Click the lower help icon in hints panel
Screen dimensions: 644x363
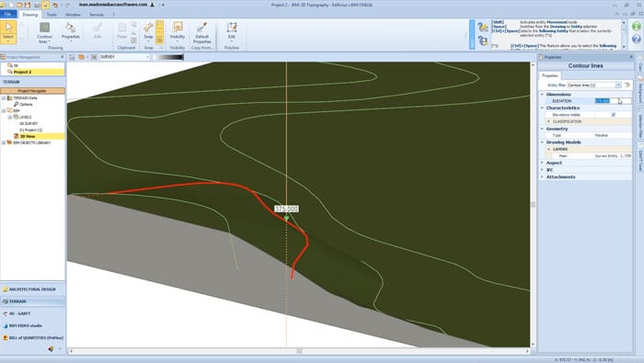pyautogui.click(x=483, y=40)
